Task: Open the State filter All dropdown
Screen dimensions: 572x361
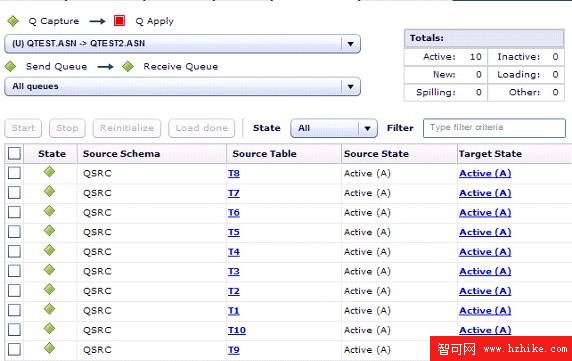Action: (x=334, y=128)
